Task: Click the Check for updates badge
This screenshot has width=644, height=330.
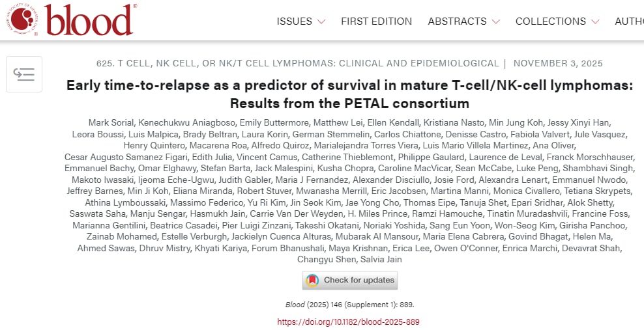Action: tap(350, 281)
